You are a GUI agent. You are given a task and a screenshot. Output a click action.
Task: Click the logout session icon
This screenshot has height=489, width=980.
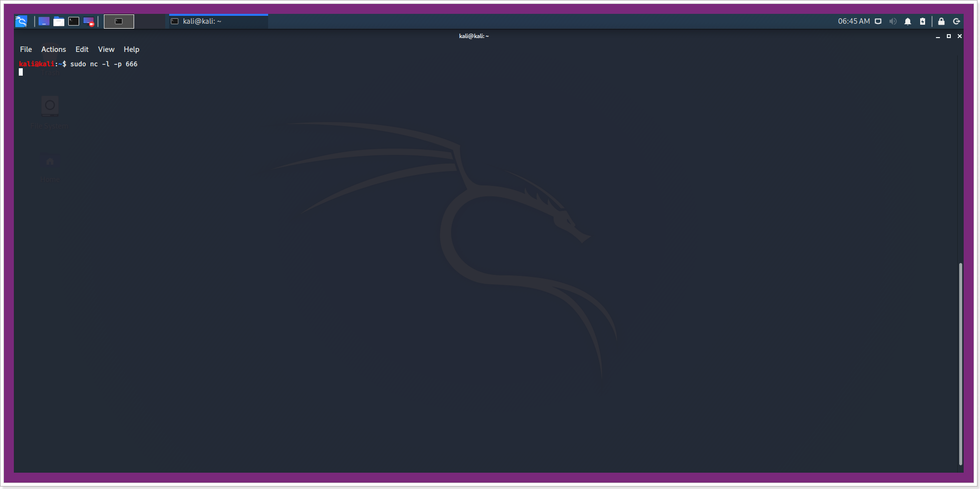click(957, 21)
